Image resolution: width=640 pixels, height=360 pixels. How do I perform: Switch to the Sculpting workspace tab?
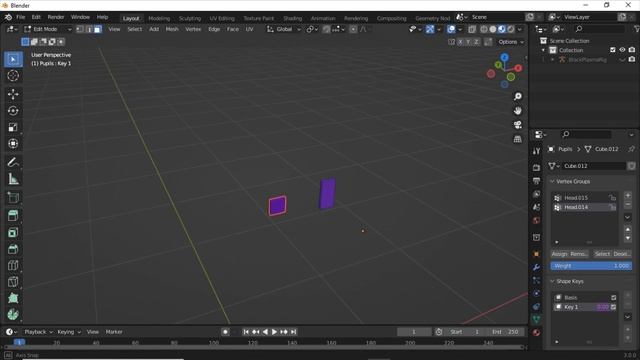(x=190, y=18)
